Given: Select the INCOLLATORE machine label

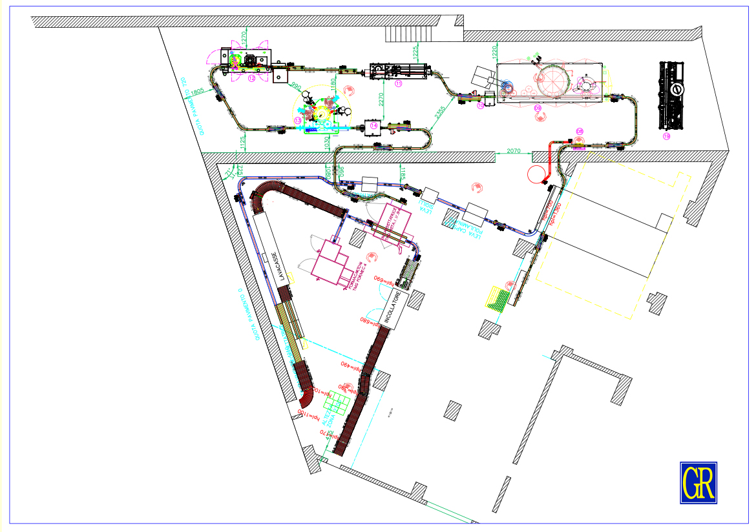Looking at the screenshot, I should (392, 307).
